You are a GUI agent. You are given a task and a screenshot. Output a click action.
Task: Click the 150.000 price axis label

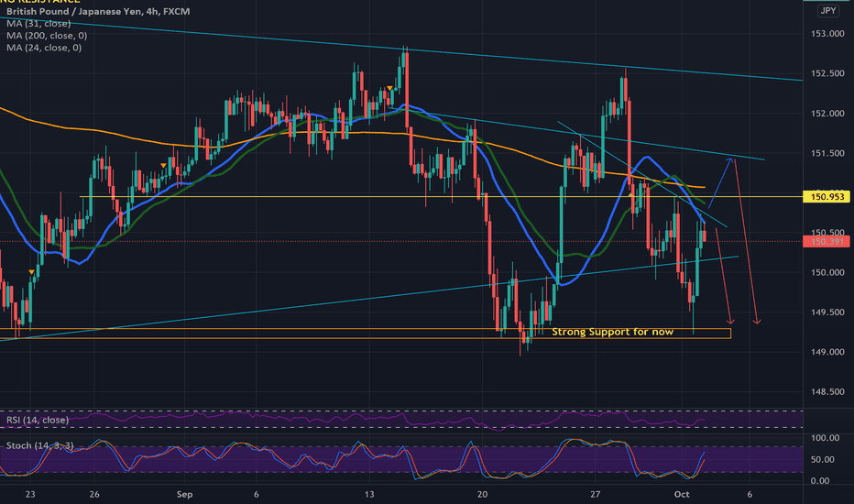click(827, 272)
